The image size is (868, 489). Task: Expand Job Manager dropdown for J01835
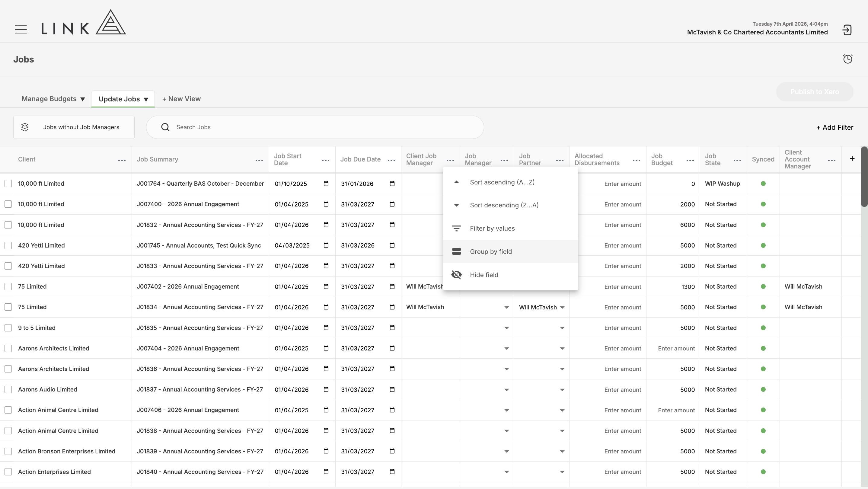(x=506, y=328)
